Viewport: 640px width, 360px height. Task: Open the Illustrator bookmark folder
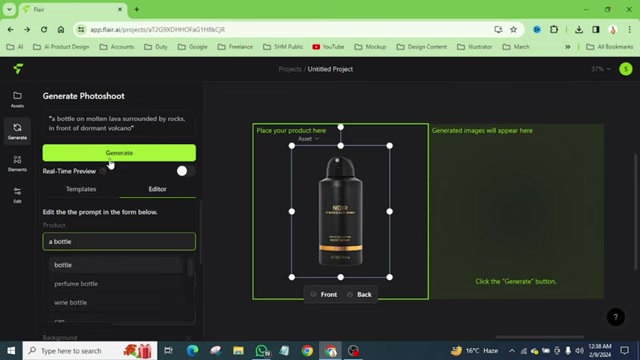(475, 47)
